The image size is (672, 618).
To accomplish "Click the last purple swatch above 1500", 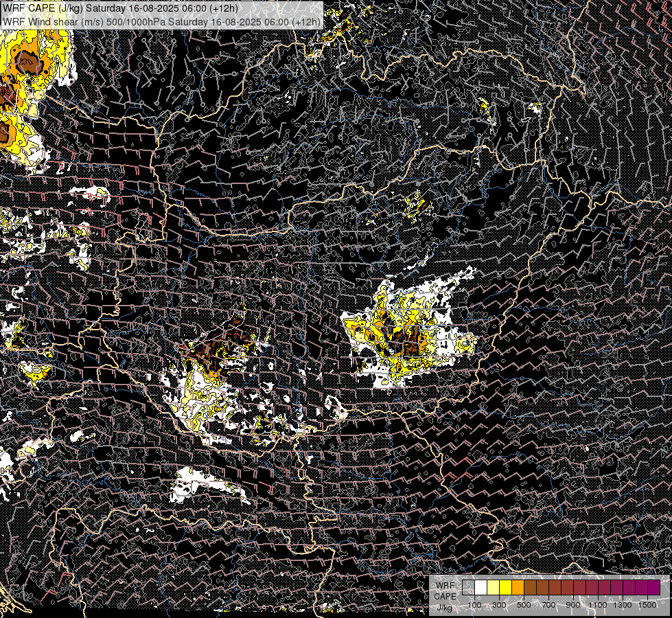I will point(654,587).
